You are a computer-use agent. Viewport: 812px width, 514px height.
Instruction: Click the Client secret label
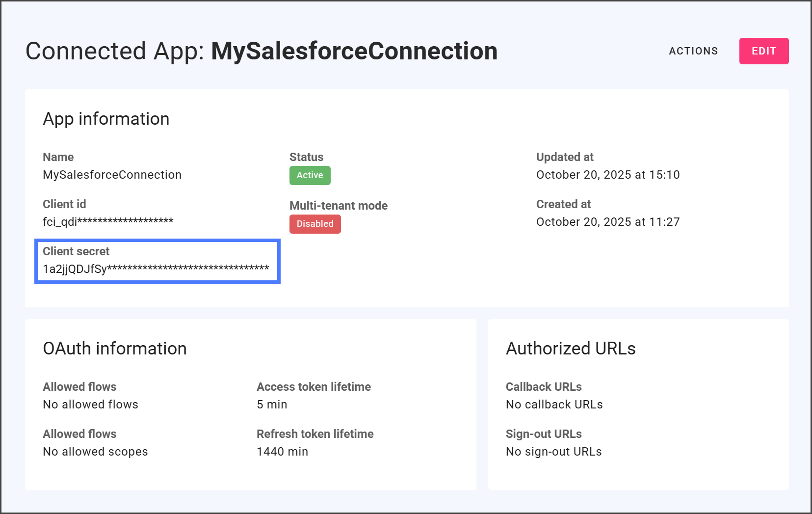click(x=76, y=251)
